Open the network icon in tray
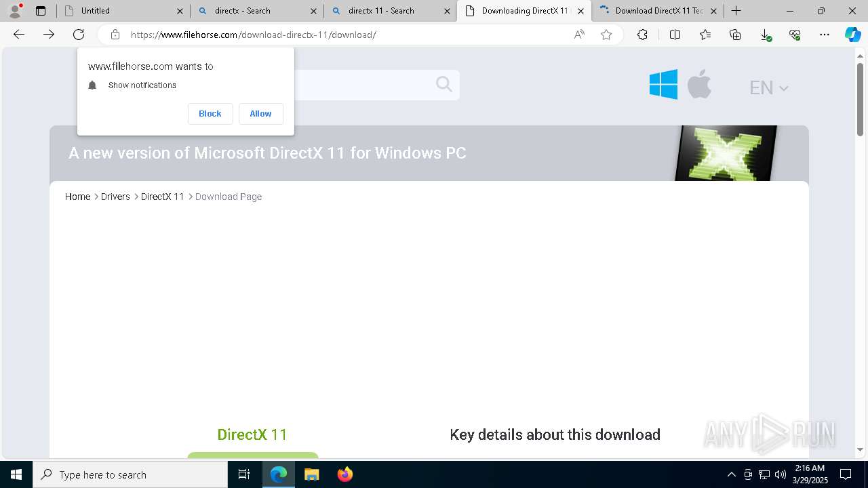Image resolution: width=868 pixels, height=488 pixels. (x=764, y=474)
